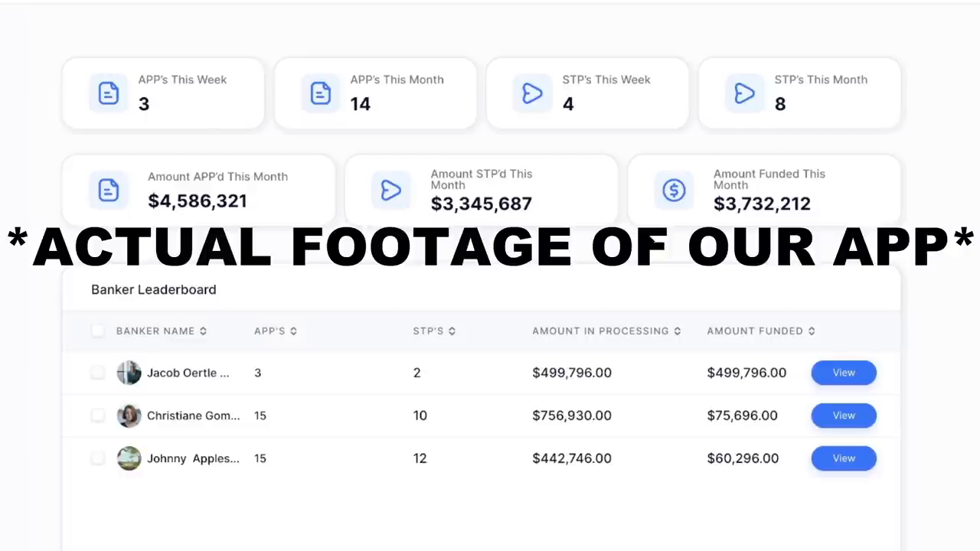Click the $3,732,212 funded value
Viewport: 980px width, 551px height.
coord(762,204)
